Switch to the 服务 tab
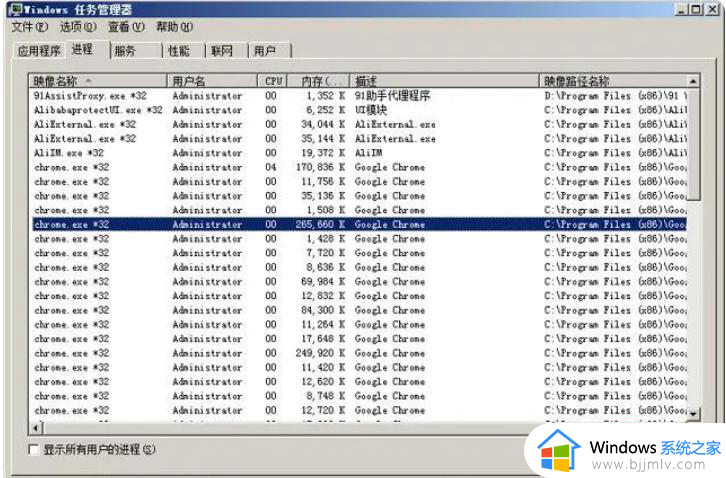726x478 pixels. (136, 51)
